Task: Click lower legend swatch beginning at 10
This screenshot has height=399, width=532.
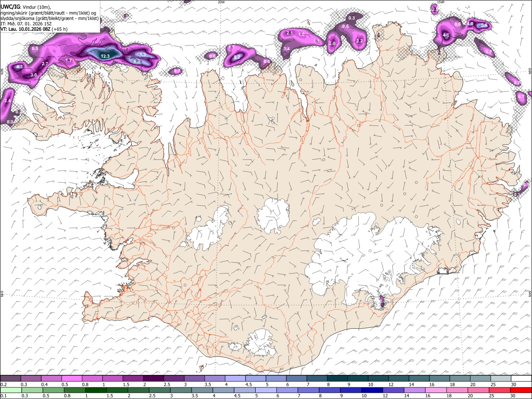Action: (x=372, y=390)
